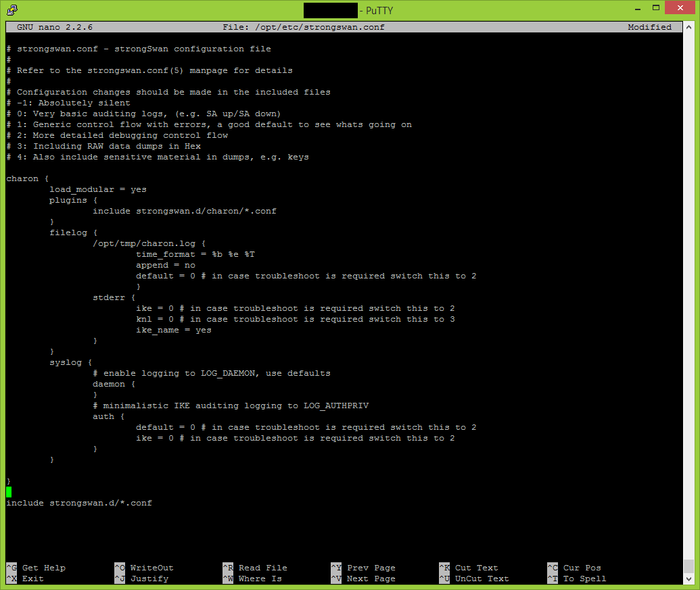
Task: Click the 'daemon {' line
Action: [114, 384]
